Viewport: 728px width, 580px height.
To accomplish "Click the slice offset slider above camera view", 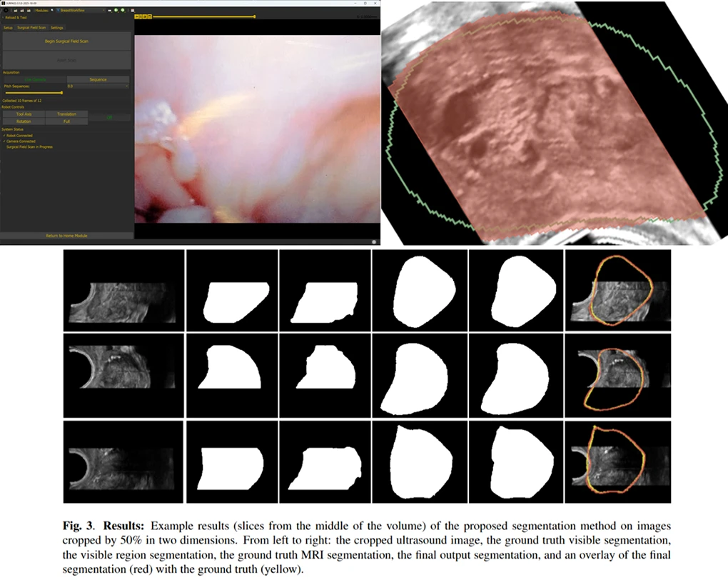I will 204,16.
